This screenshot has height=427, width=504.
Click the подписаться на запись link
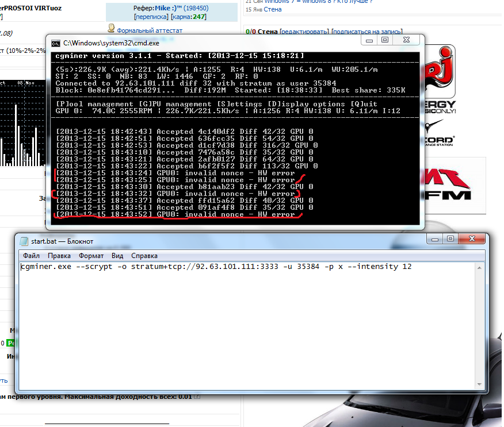(x=367, y=32)
